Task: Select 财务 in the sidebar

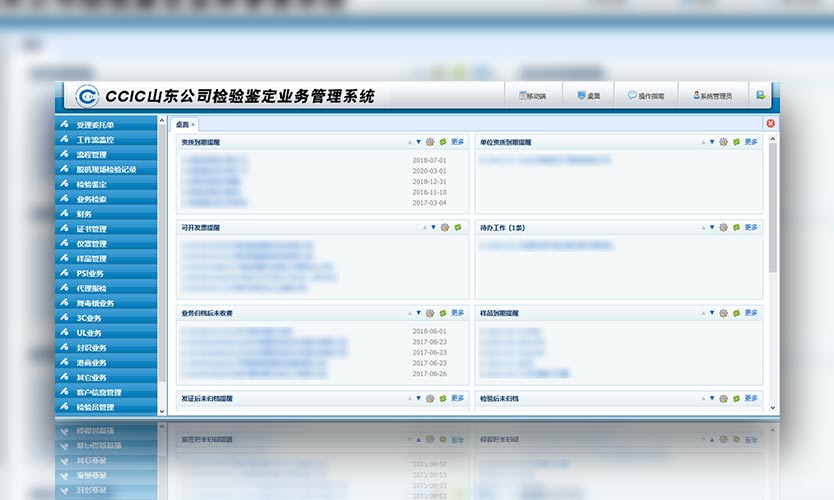Action: 106,214
